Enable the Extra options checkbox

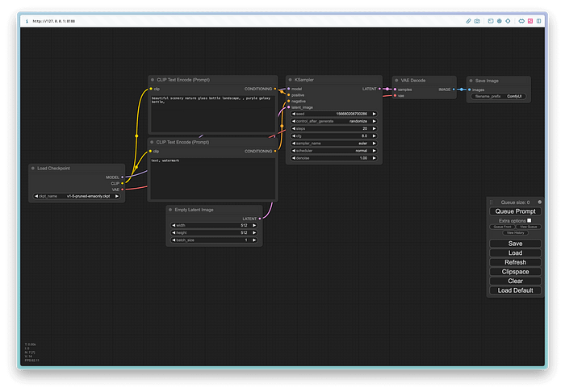click(x=529, y=220)
